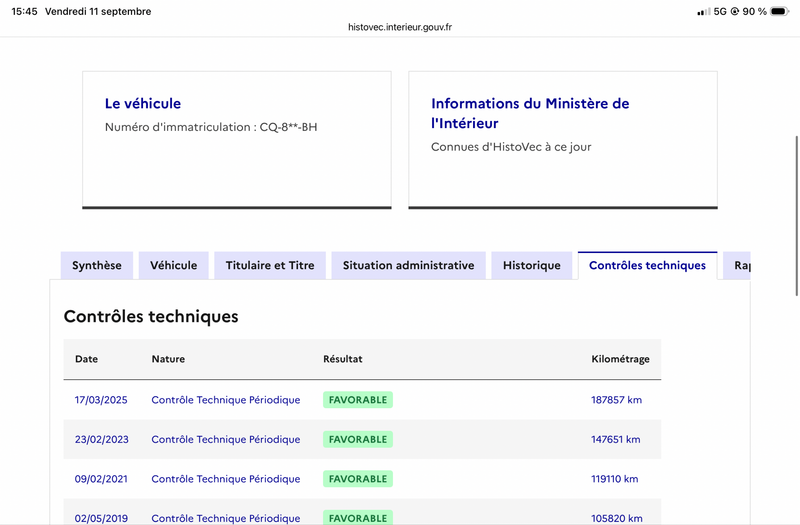
Task: Tap the battery icon in status bar
Action: [780, 11]
